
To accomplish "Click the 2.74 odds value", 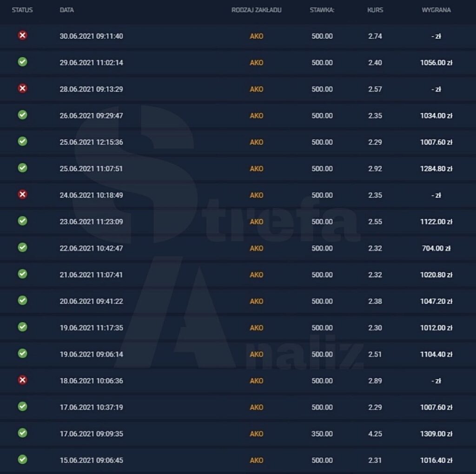I will [375, 36].
